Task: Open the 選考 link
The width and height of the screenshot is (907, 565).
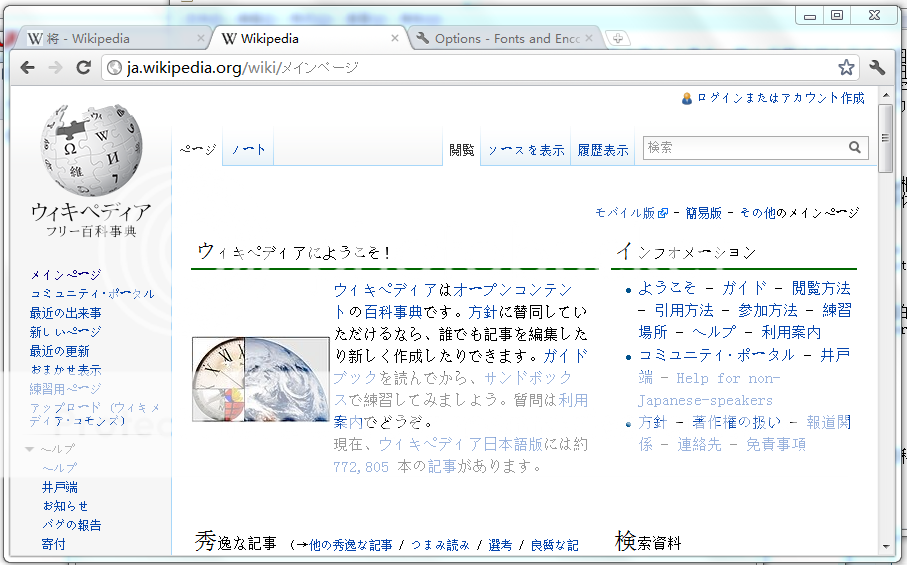Action: pos(500,545)
